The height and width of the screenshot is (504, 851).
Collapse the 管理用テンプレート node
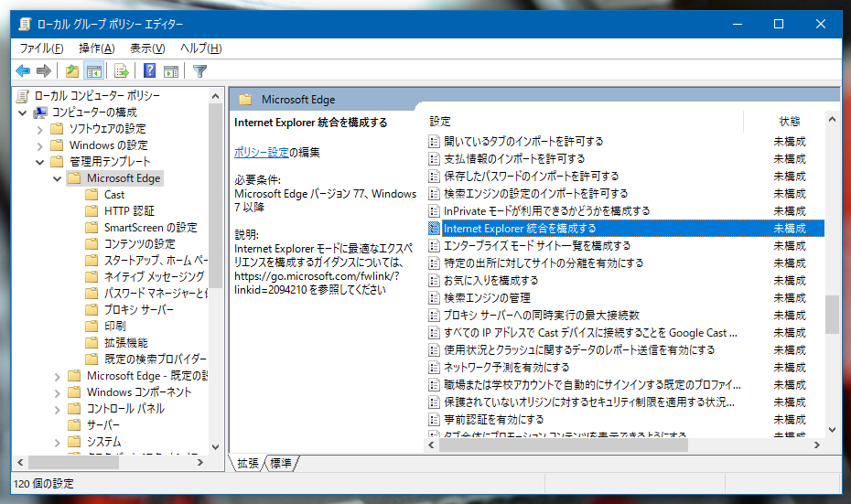39,162
